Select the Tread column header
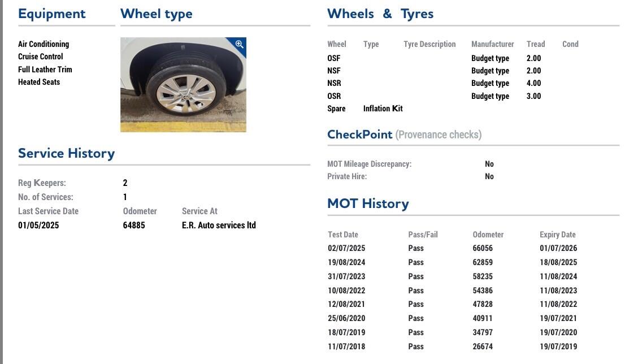The image size is (625, 364). click(535, 44)
